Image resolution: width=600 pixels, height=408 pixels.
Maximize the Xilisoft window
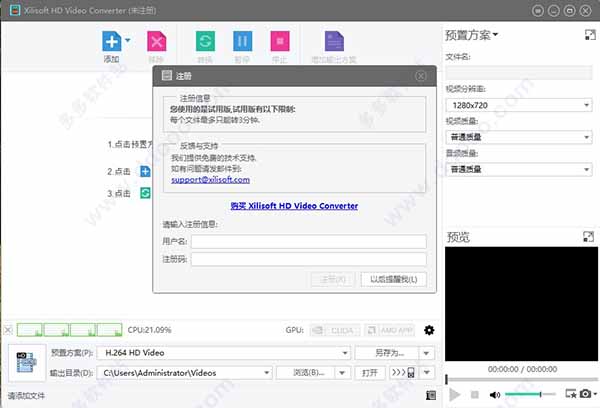[x=569, y=11]
